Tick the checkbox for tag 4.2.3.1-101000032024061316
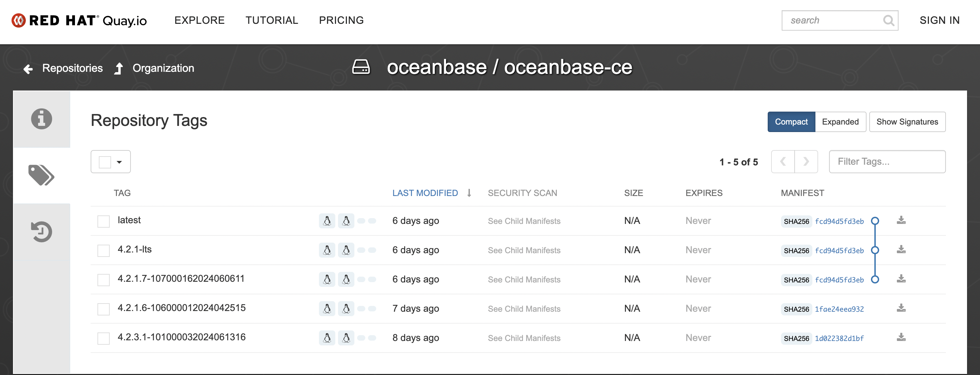 (x=104, y=338)
